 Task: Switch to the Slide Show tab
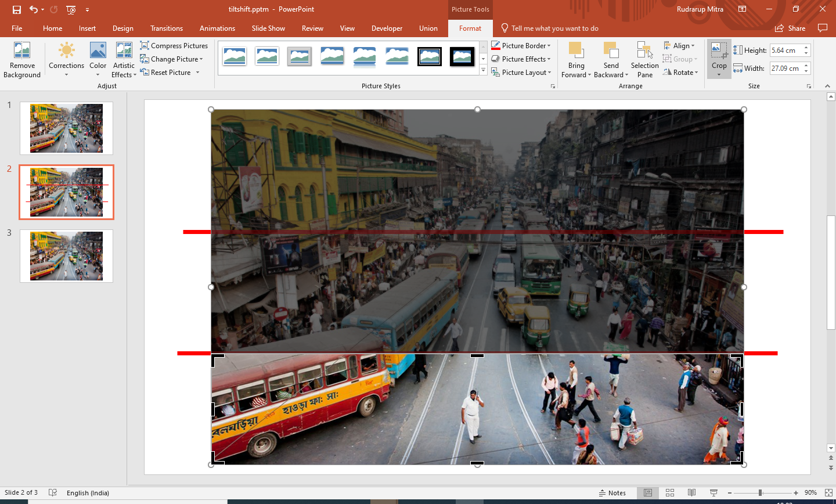click(268, 28)
